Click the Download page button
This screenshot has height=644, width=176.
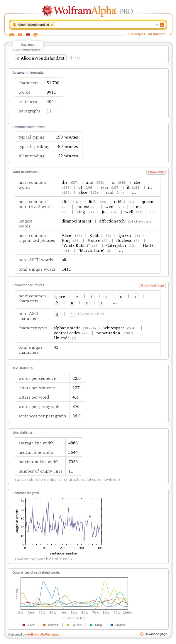[x=154, y=634]
